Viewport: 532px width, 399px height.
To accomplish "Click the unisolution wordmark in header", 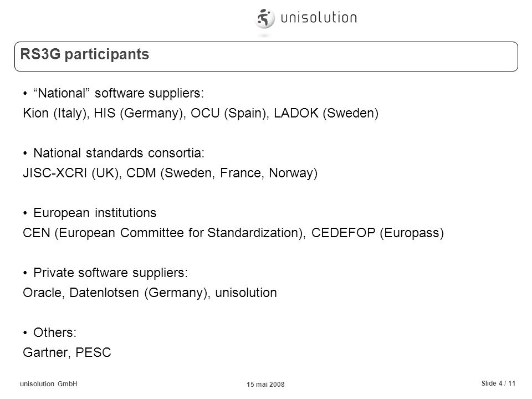I will click(x=319, y=18).
